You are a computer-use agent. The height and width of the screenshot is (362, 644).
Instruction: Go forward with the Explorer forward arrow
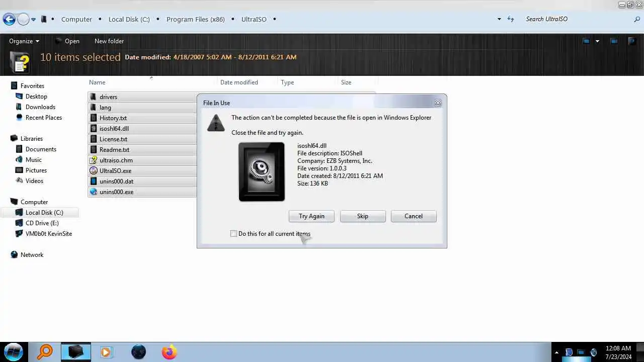point(23,20)
